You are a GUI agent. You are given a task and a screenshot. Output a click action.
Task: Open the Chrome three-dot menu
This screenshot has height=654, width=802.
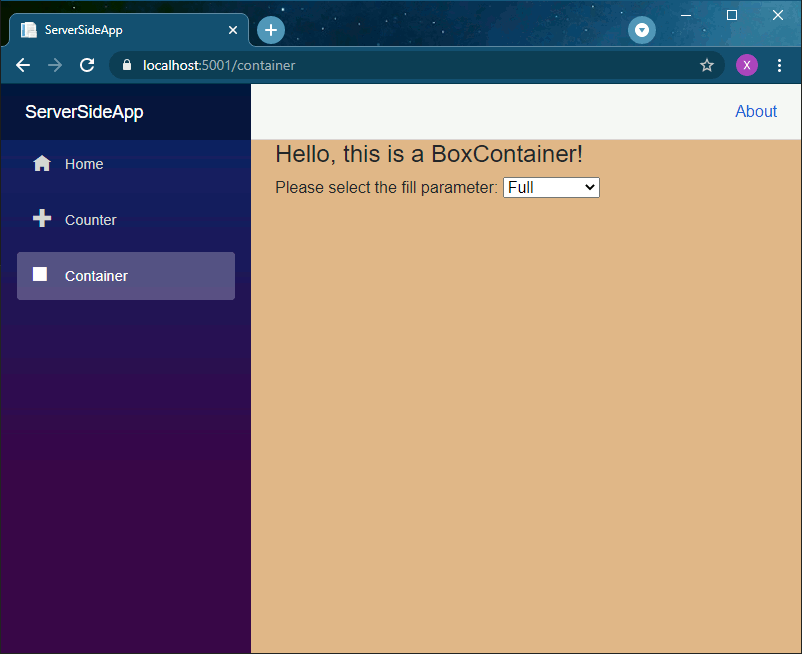pyautogui.click(x=780, y=65)
